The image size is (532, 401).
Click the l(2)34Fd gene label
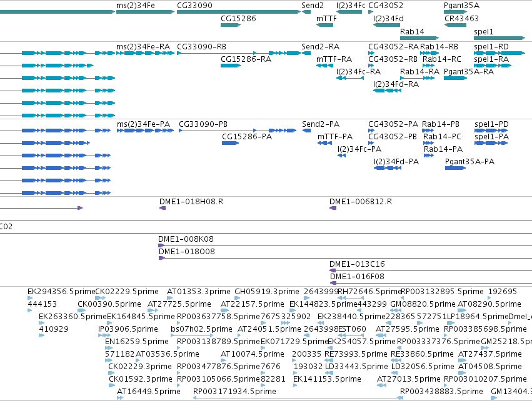click(x=388, y=18)
